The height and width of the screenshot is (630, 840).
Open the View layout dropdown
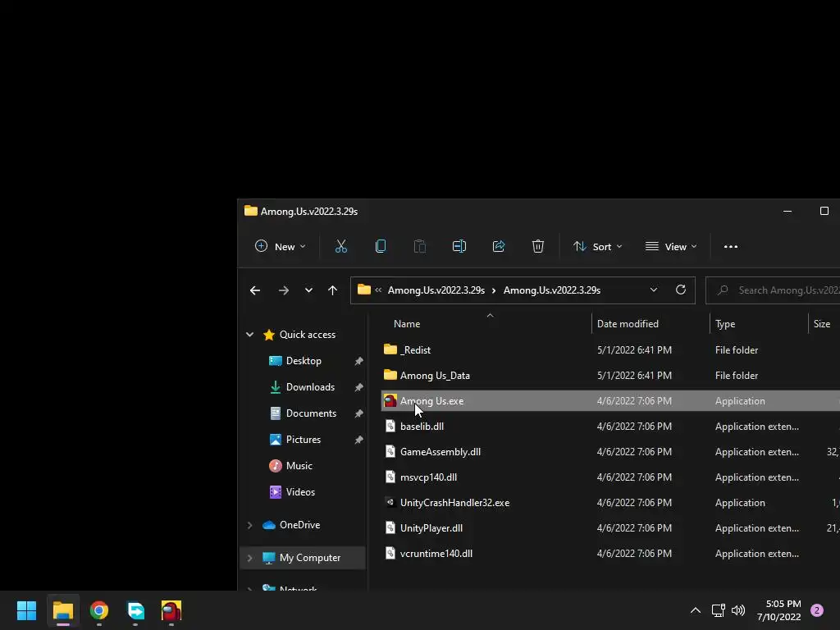click(x=671, y=246)
